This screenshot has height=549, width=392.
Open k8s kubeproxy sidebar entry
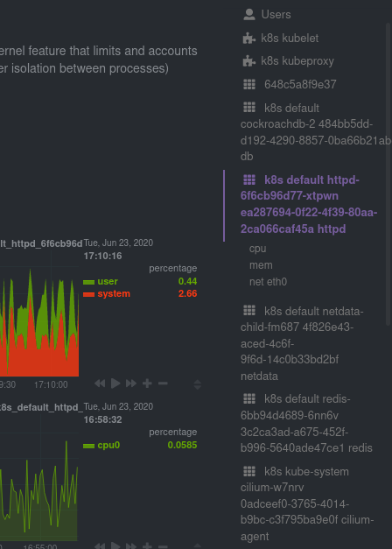pos(288,61)
